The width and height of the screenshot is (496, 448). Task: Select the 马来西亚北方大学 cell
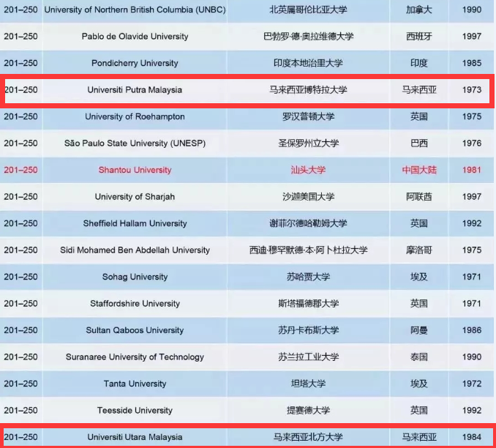308,437
